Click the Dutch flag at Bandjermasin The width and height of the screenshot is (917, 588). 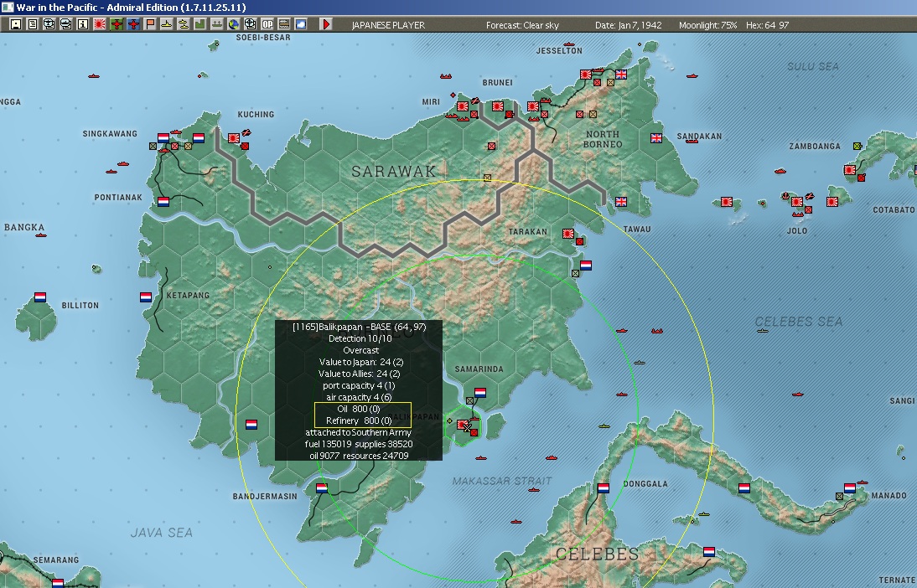322,487
